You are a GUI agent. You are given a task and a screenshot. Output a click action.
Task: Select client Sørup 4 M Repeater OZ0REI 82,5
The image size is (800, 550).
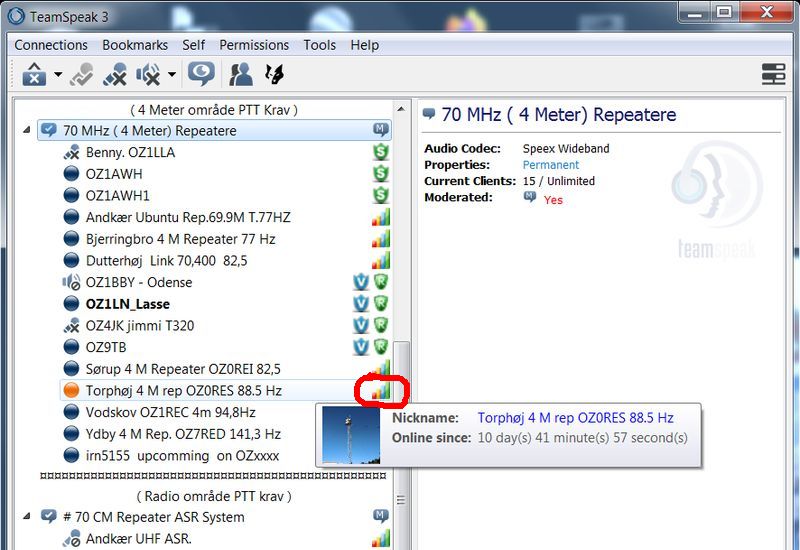click(183, 369)
